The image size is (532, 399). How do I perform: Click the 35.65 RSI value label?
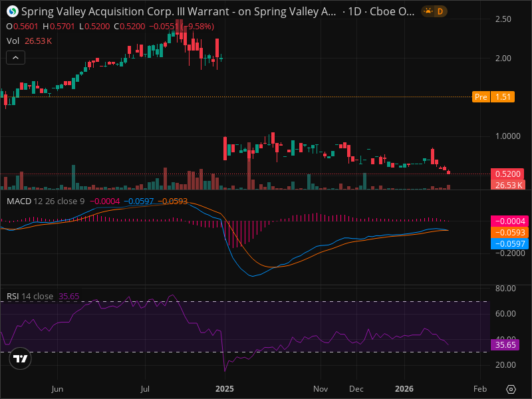[x=505, y=345]
